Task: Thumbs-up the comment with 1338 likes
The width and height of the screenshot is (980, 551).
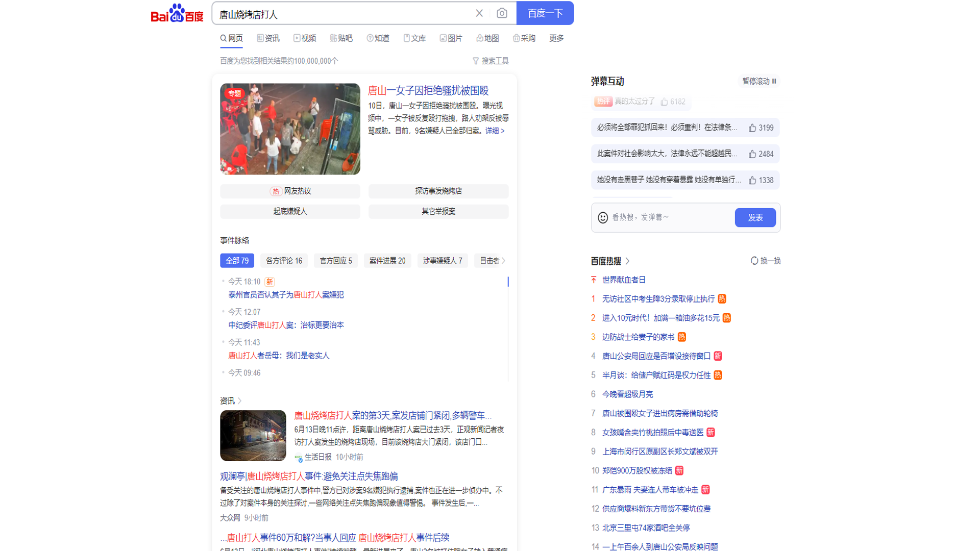Action: coord(751,180)
